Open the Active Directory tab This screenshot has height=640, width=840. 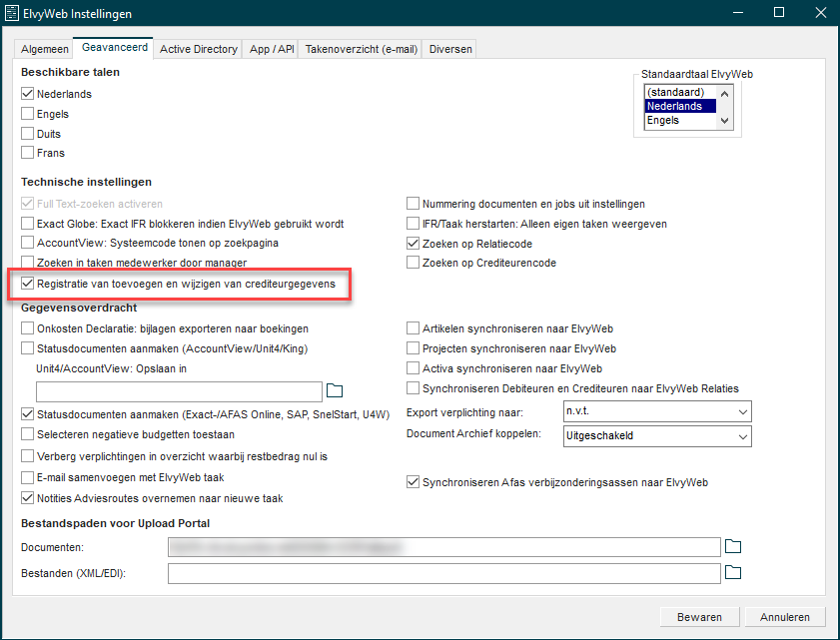pyautogui.click(x=199, y=48)
